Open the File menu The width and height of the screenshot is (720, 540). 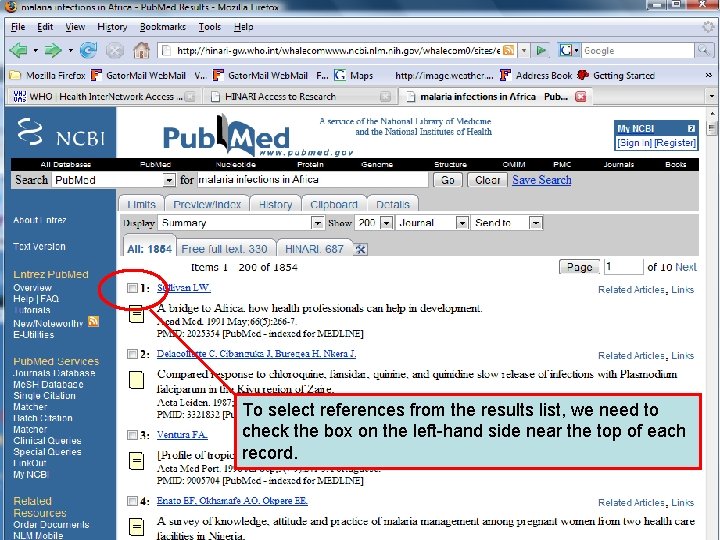(x=18, y=27)
